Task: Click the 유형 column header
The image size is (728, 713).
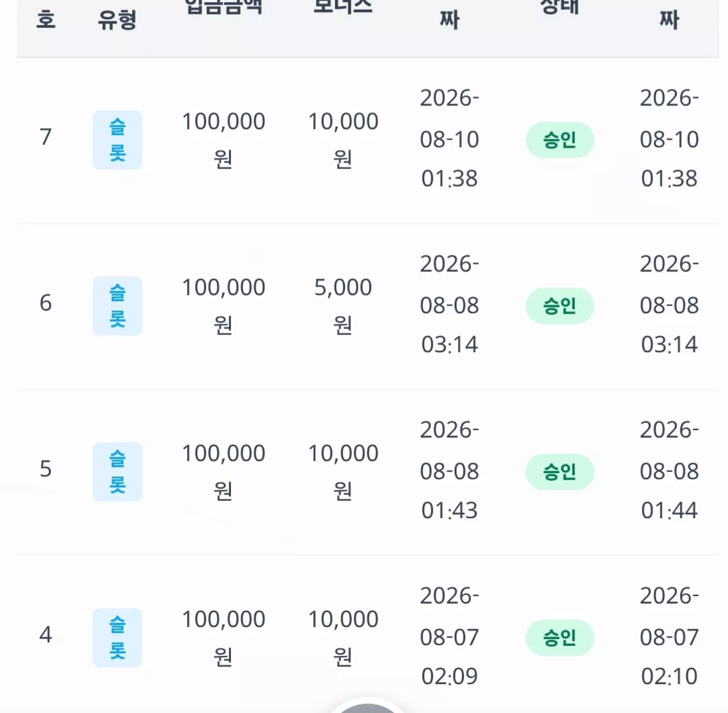Action: pyautogui.click(x=117, y=20)
